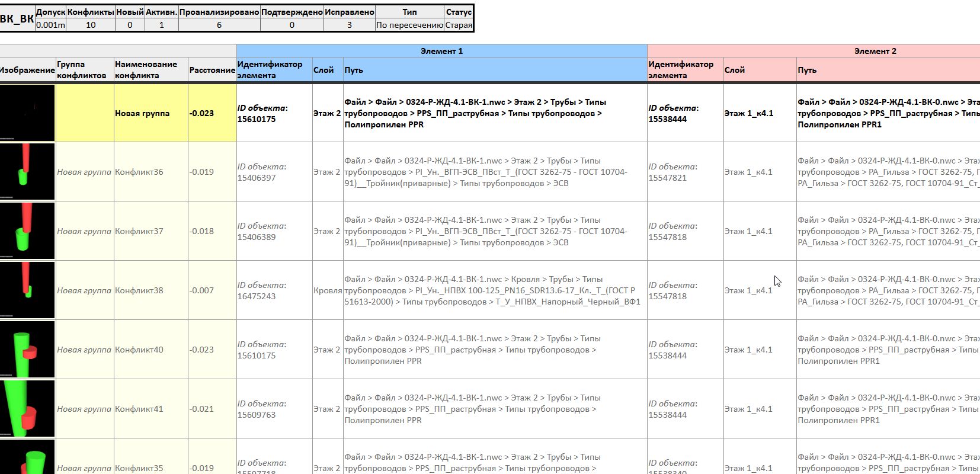Click the Наименование конфликта column header
The width and height of the screenshot is (980, 474).
pyautogui.click(x=151, y=70)
